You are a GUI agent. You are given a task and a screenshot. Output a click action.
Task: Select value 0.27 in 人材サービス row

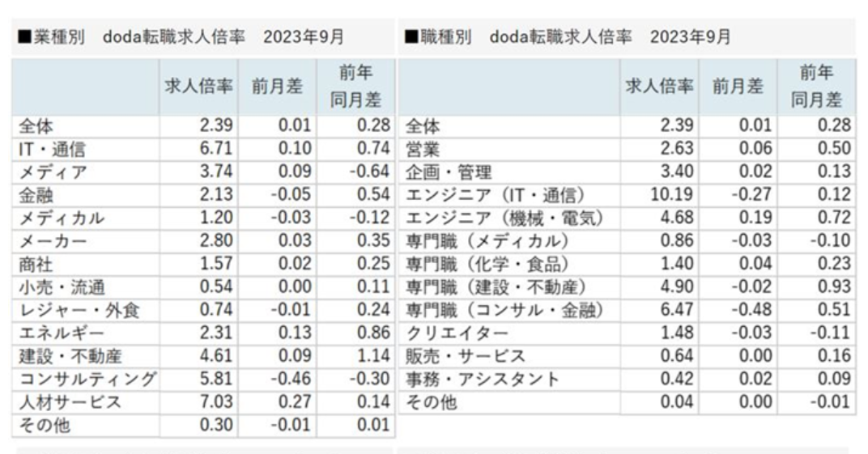pos(295,402)
